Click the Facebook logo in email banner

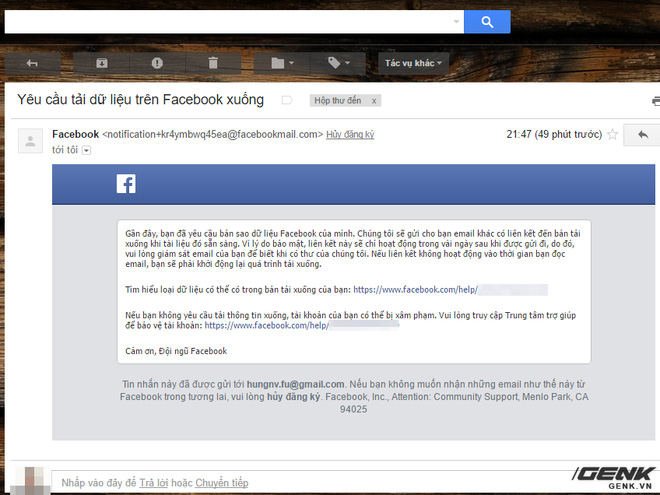126,184
